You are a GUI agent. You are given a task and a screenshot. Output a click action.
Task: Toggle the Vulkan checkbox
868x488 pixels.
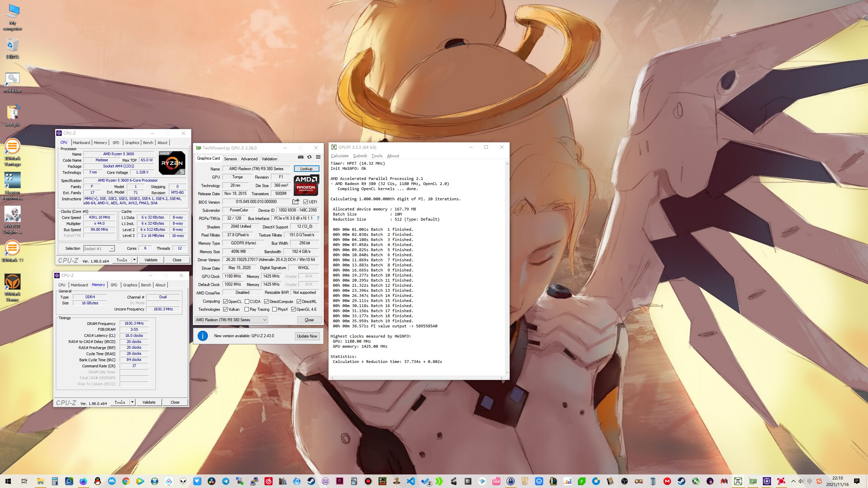(225, 309)
